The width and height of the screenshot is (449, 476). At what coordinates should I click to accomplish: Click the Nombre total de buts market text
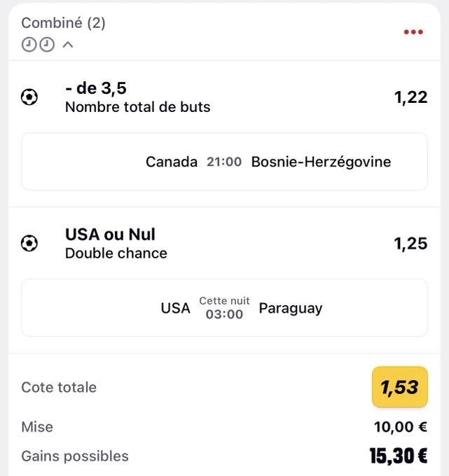click(137, 107)
